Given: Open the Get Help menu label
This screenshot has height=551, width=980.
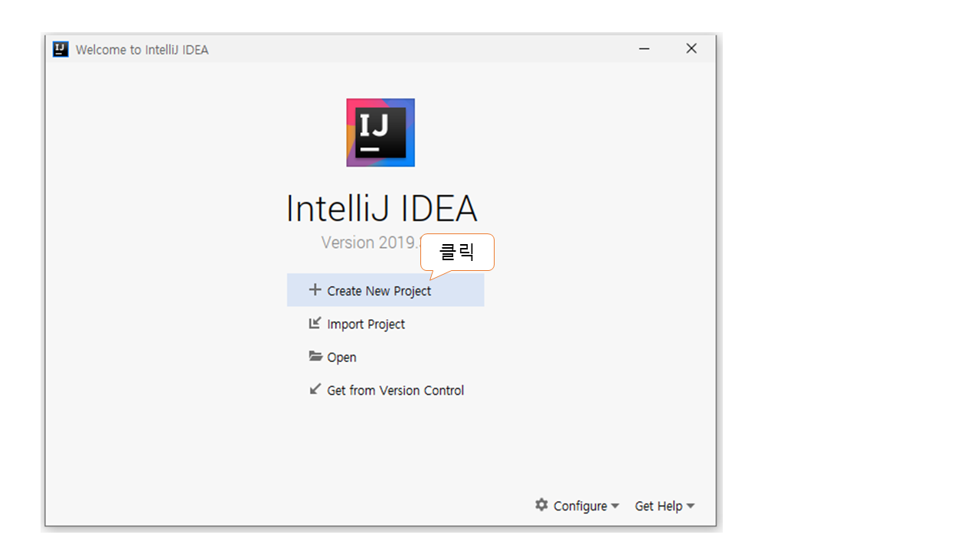Looking at the screenshot, I should (658, 507).
